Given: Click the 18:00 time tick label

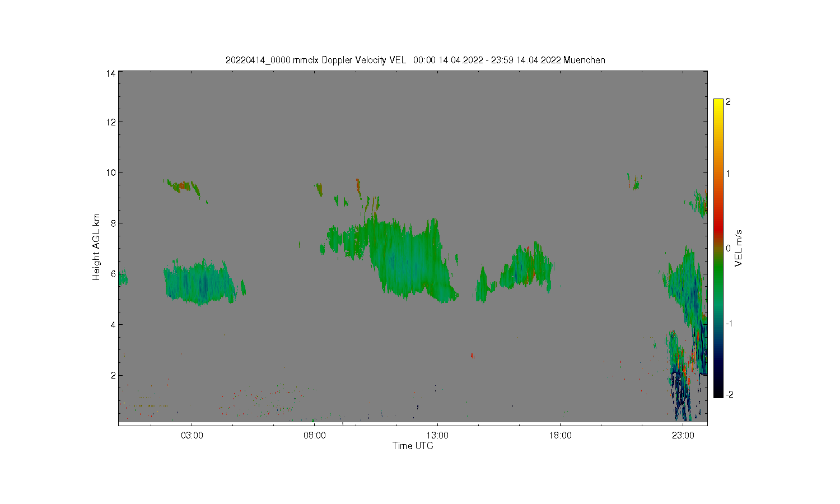Looking at the screenshot, I should [559, 436].
